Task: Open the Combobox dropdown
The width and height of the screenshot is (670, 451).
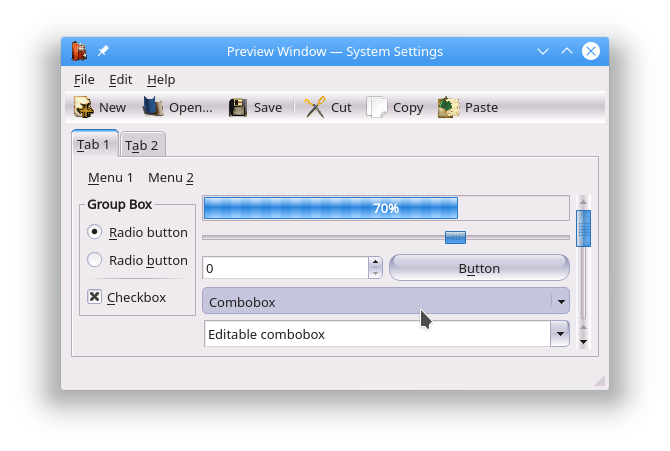Action: (386, 301)
